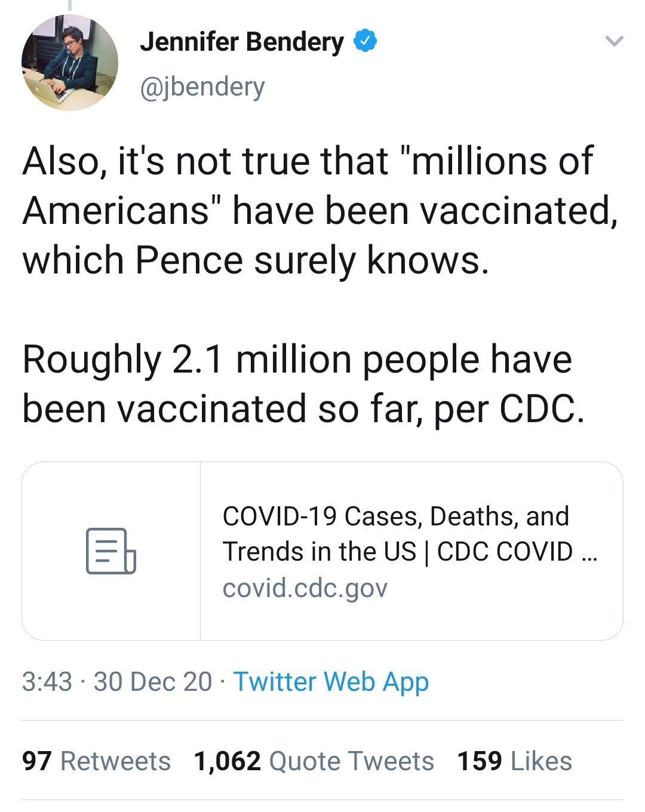
Task: Click the Trends in the US card line
Action: 398,552
